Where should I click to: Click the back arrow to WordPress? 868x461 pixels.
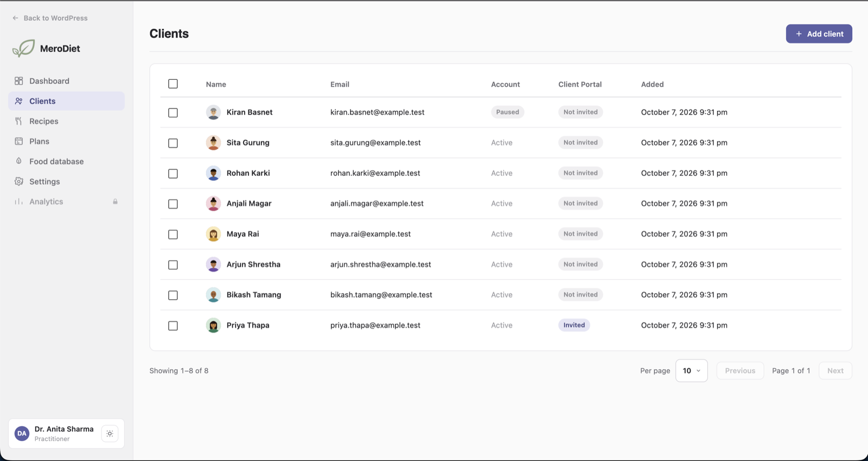[x=15, y=18]
